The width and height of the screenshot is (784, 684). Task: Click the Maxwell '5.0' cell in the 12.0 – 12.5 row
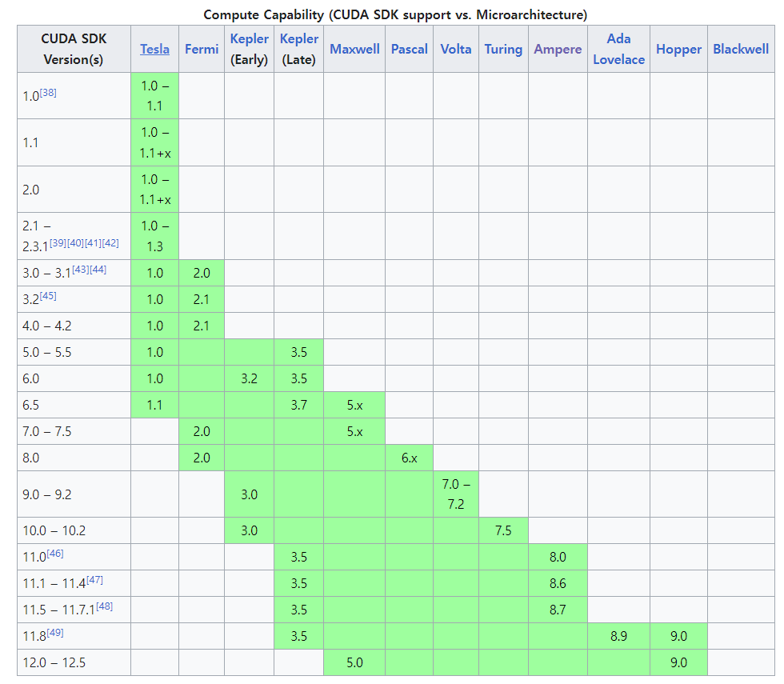pos(354,662)
